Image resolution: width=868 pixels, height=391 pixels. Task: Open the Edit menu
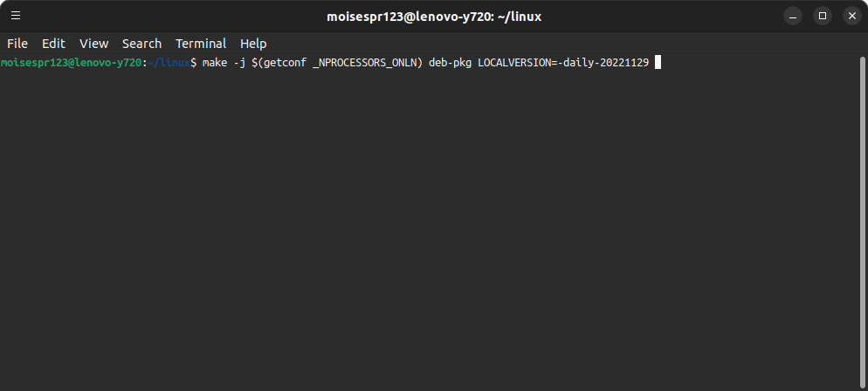tap(53, 44)
